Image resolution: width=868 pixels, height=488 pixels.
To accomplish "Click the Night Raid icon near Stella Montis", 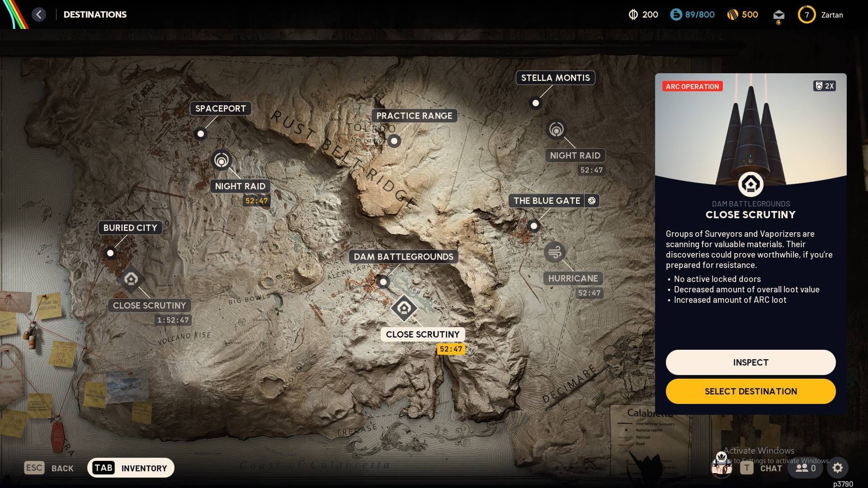I will point(557,129).
